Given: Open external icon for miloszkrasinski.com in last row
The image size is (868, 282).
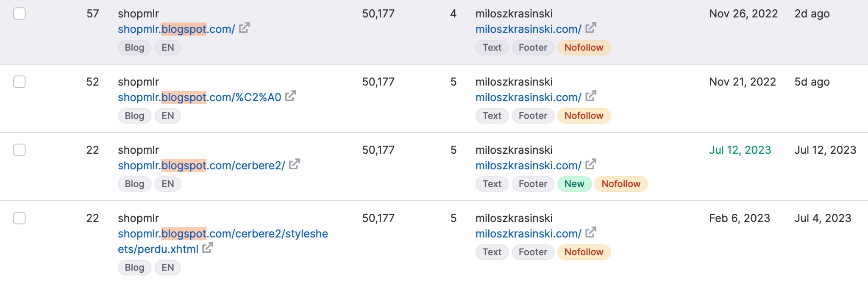Looking at the screenshot, I should point(591,232).
